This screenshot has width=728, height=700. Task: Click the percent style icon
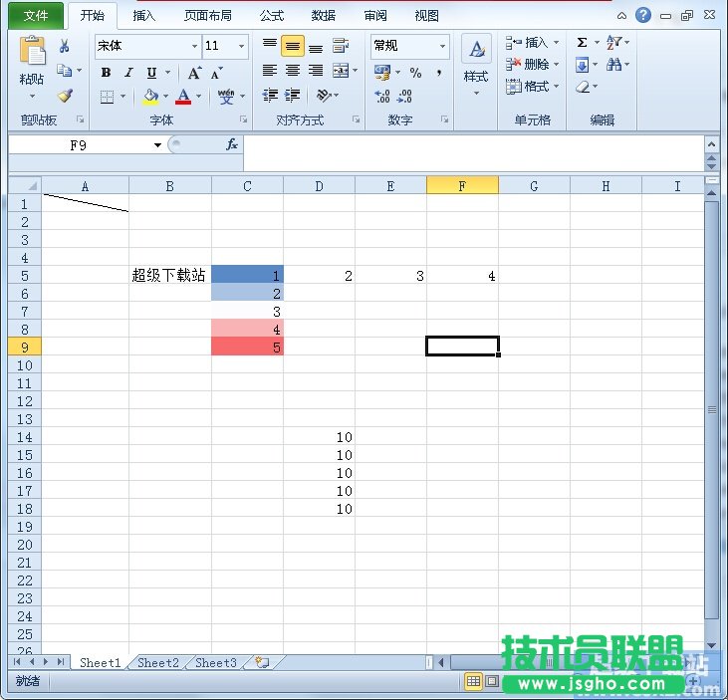click(x=415, y=73)
